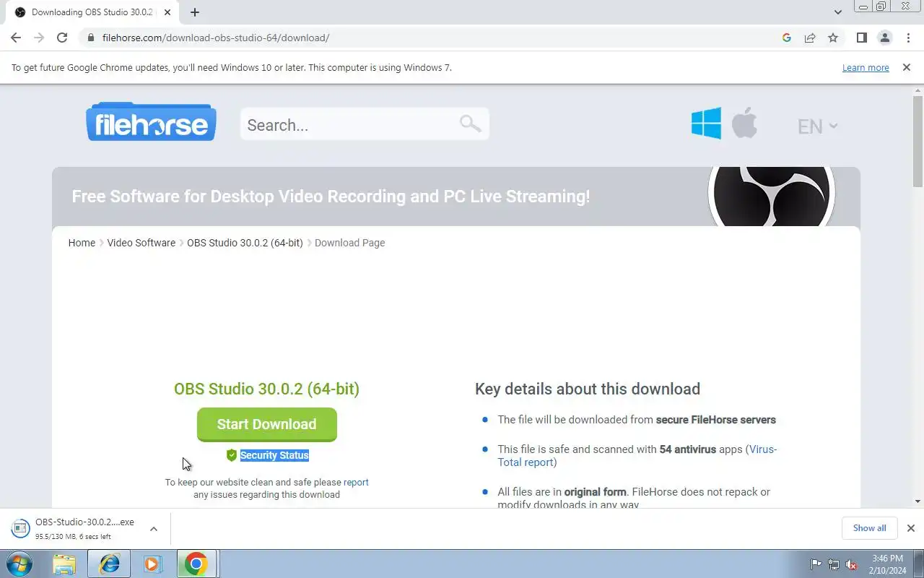Go back to the previous page
This screenshot has height=578, width=924.
point(16,38)
